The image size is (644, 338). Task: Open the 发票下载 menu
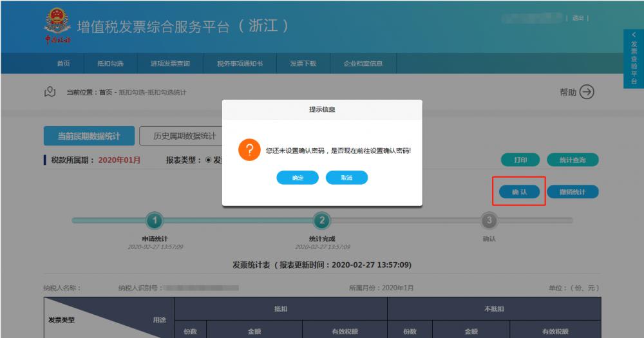click(x=303, y=64)
